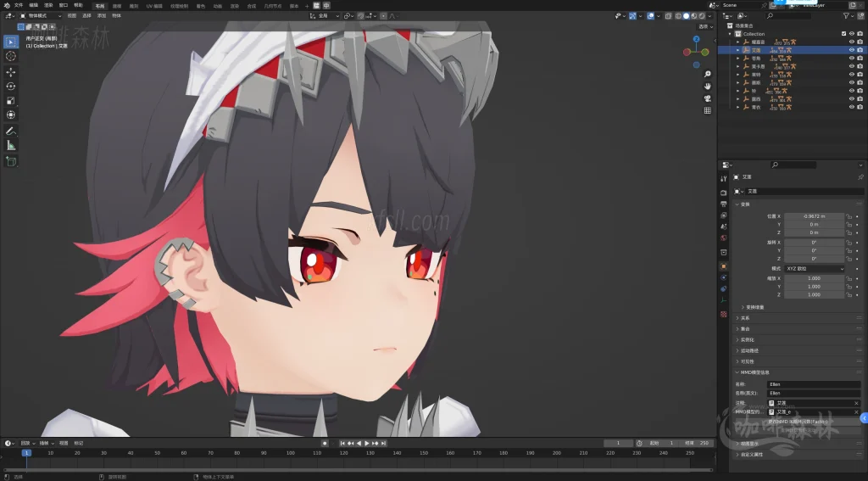This screenshot has height=481, width=868.
Task: Open the World properties tab
Action: click(724, 238)
